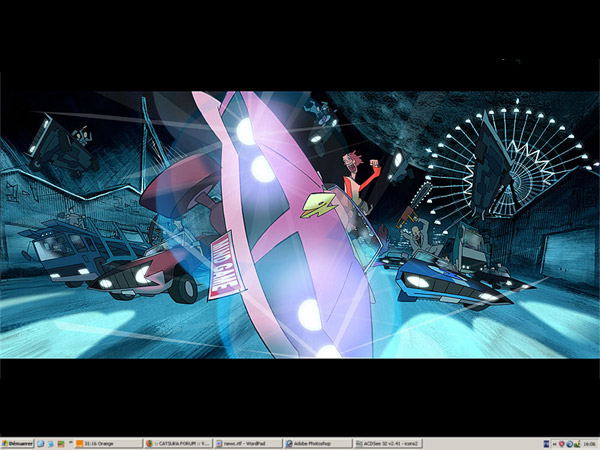Click the blue quick launch icon beside Internet Explorer
Image resolution: width=600 pixels, height=450 pixels.
coord(51,444)
